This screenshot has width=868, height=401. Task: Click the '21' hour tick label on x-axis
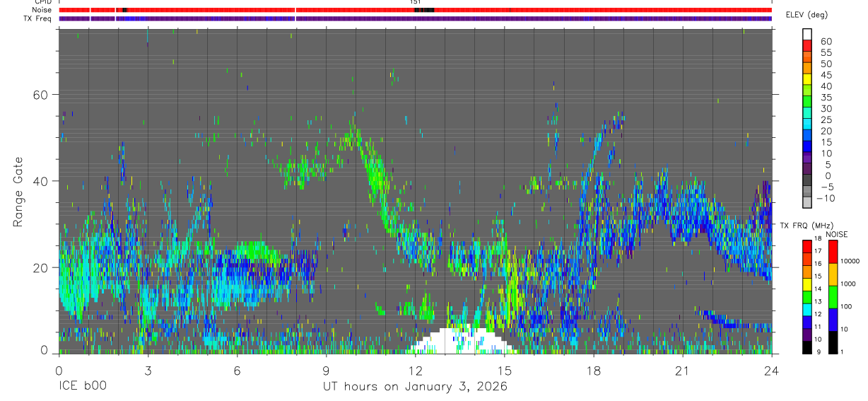pyautogui.click(x=682, y=371)
